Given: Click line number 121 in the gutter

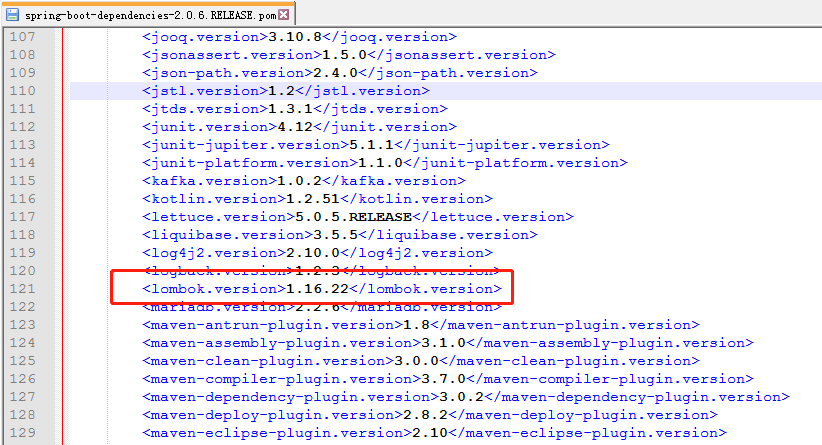Looking at the screenshot, I should coord(23,289).
